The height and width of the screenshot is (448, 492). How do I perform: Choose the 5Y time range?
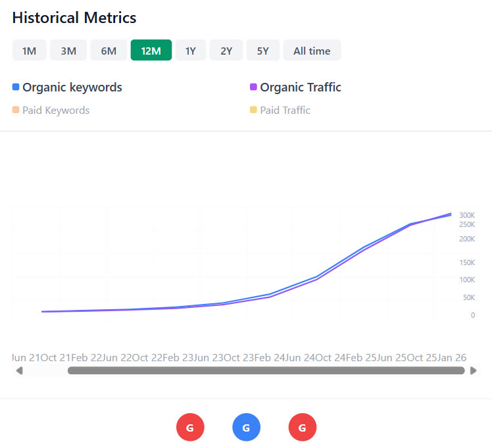coord(262,51)
